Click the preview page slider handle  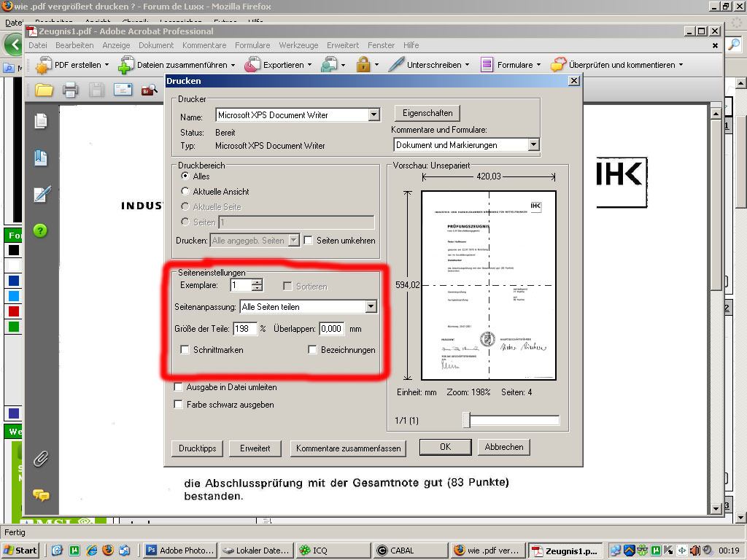tap(467, 420)
